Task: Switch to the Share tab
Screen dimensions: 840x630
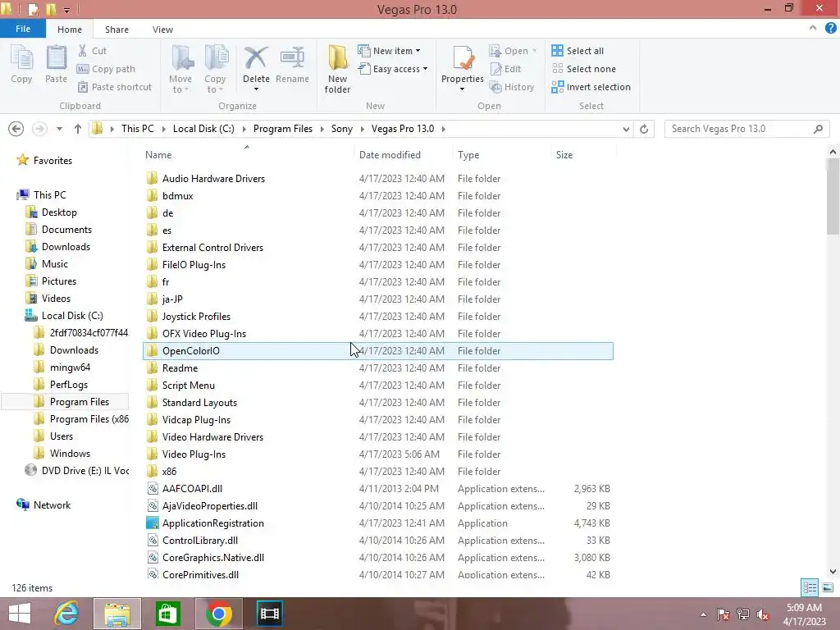Action: pos(116,30)
